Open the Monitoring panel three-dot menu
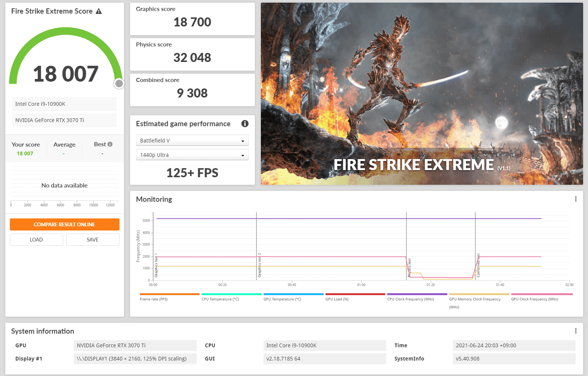Screen dimensions: 588x376 click(576, 199)
